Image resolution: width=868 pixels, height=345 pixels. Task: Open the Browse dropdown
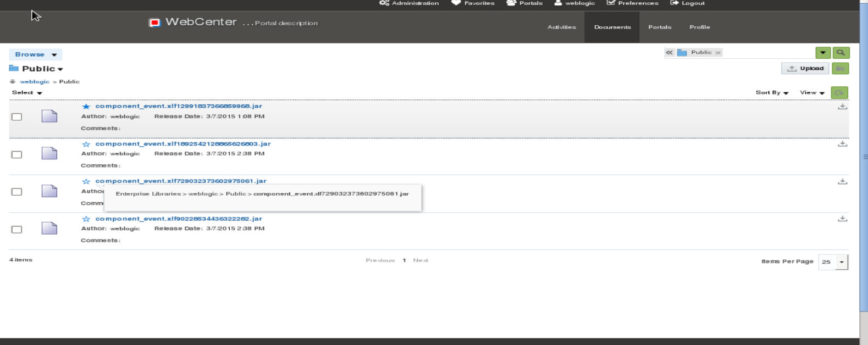click(x=35, y=54)
